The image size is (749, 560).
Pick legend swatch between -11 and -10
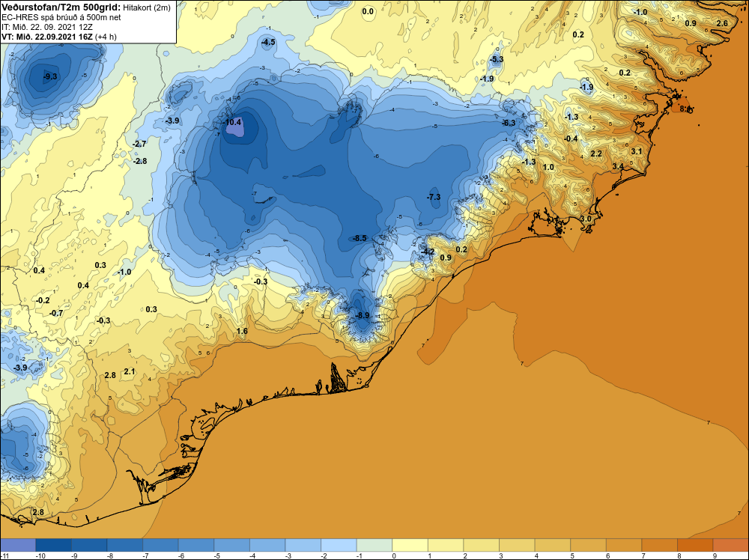(18, 545)
